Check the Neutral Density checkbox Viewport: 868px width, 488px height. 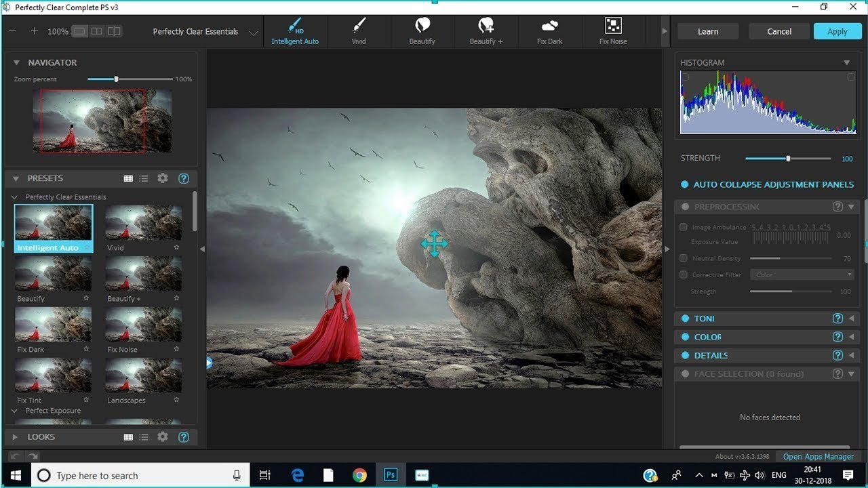684,258
